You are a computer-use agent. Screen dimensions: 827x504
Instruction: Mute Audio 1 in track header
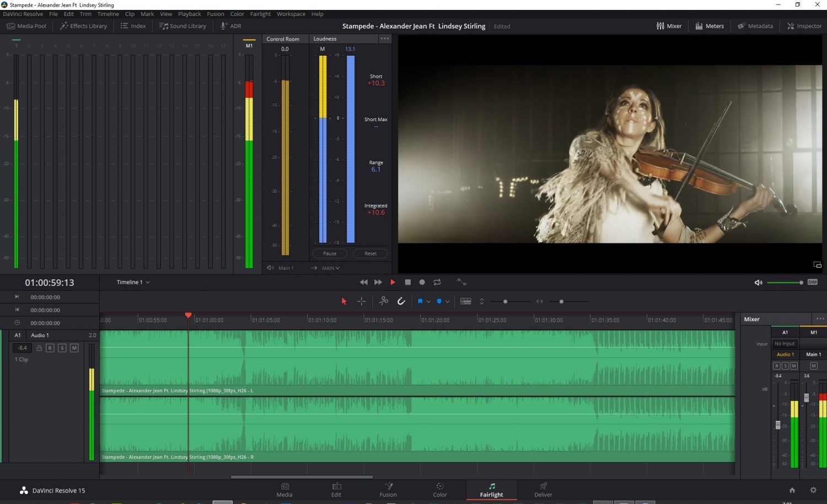74,348
